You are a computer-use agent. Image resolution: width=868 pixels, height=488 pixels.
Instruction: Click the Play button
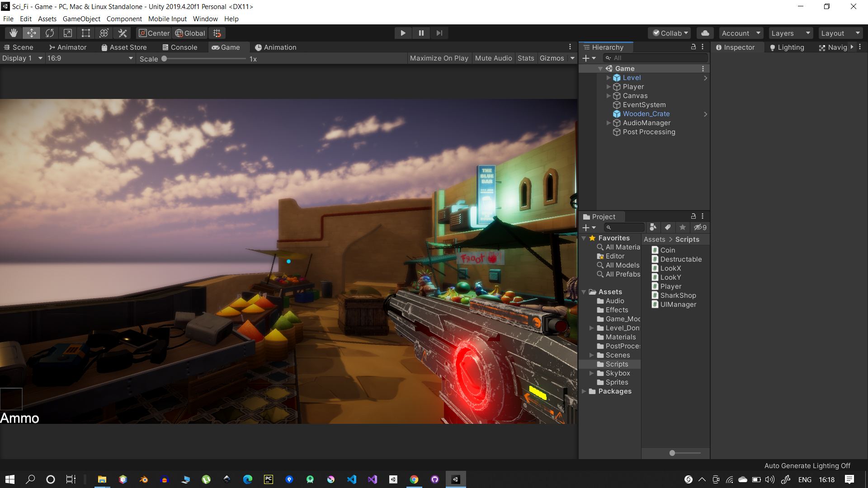coord(403,33)
